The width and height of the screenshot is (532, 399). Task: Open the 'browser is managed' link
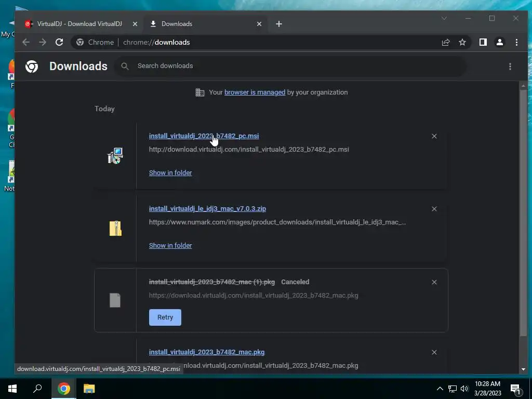click(255, 92)
